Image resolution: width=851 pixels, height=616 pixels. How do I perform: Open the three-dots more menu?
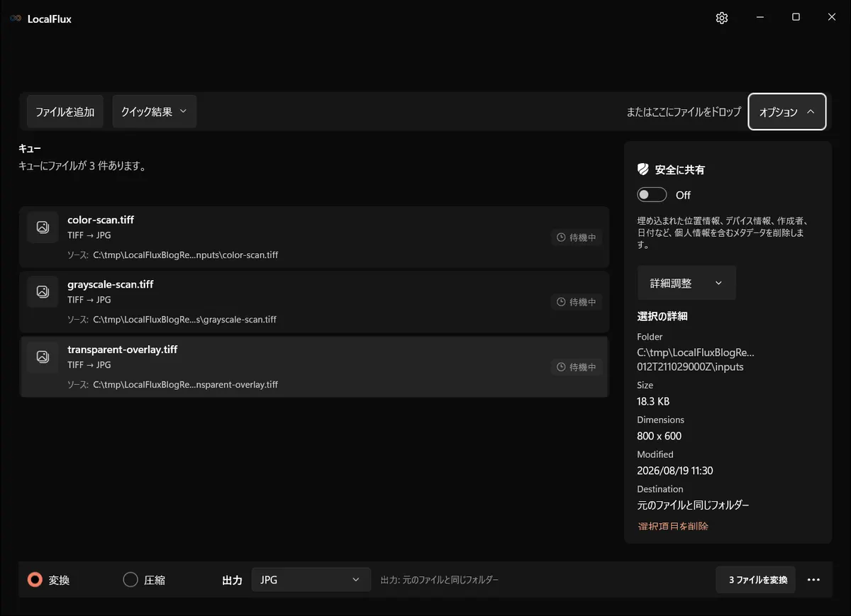coord(813,580)
